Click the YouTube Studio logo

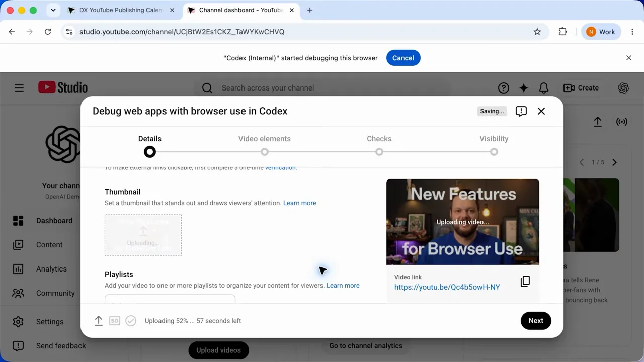click(x=63, y=87)
